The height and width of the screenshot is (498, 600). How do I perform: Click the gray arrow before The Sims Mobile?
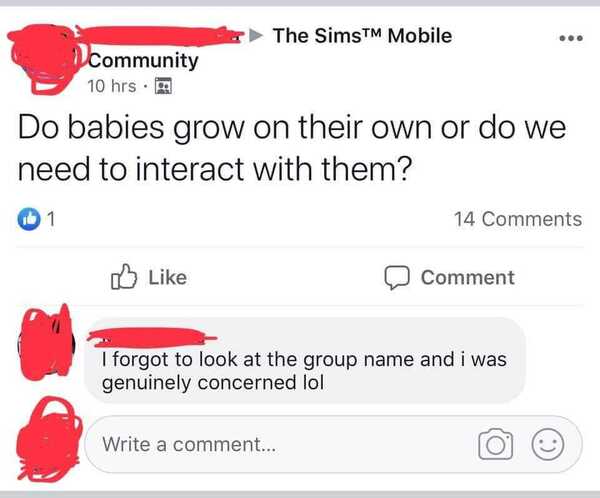[256, 36]
